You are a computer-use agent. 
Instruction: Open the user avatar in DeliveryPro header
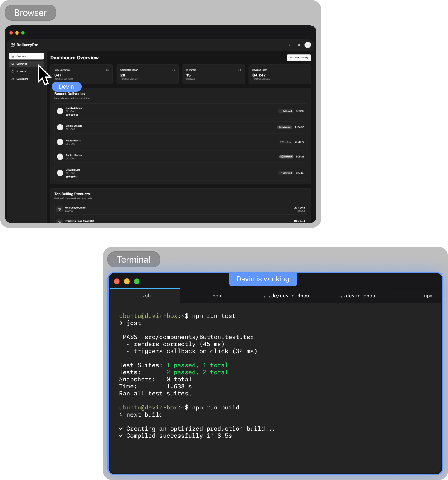(308, 45)
